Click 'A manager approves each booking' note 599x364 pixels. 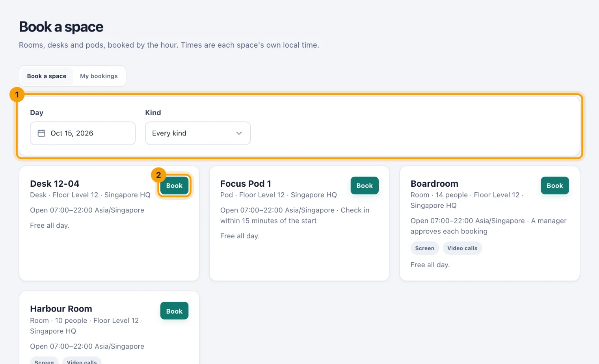[x=489, y=226]
